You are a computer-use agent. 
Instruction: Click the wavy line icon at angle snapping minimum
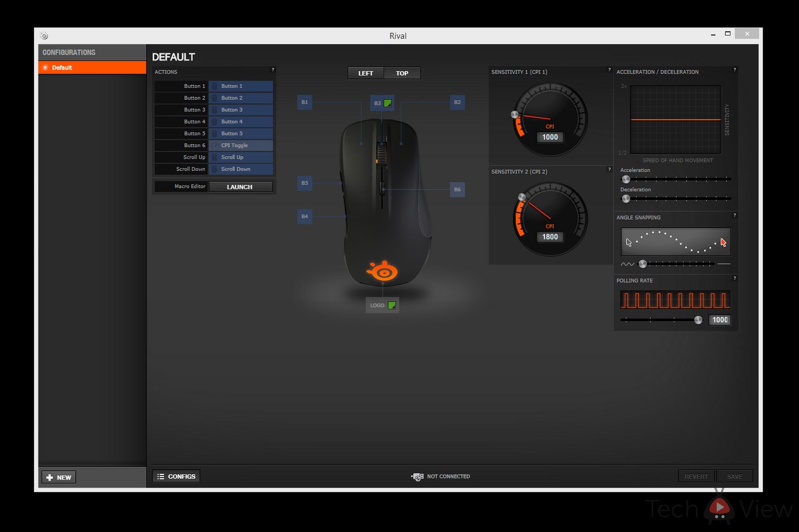(627, 264)
